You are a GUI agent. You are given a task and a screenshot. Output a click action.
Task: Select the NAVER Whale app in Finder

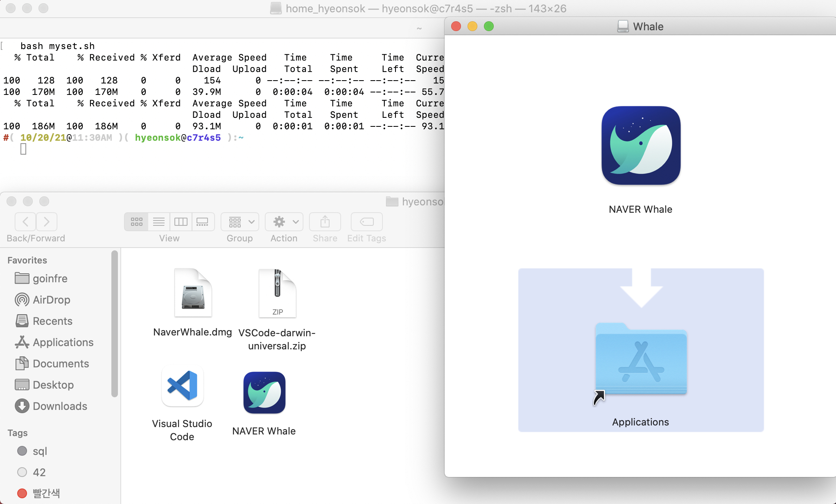coord(264,393)
